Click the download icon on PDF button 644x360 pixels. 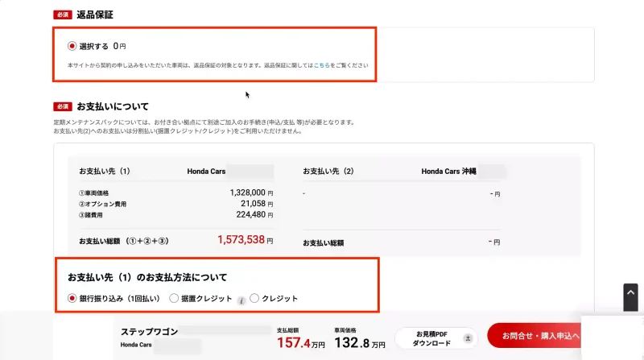pos(468,338)
